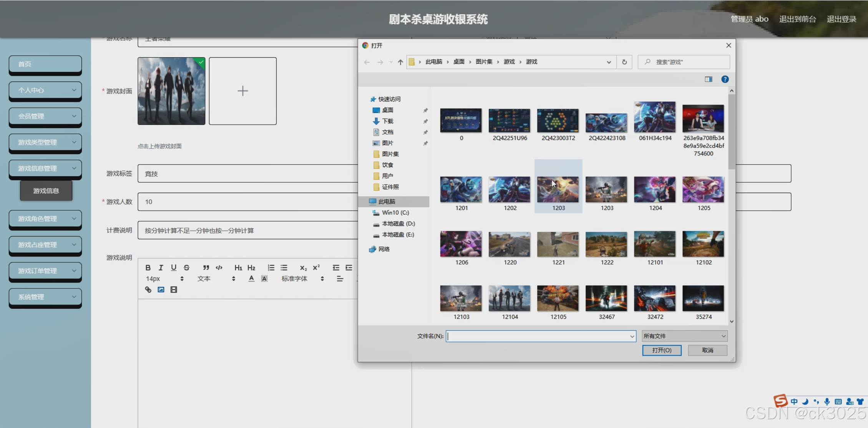Open the text background color picker
Viewport: 868px width, 428px height.
pos(264,279)
